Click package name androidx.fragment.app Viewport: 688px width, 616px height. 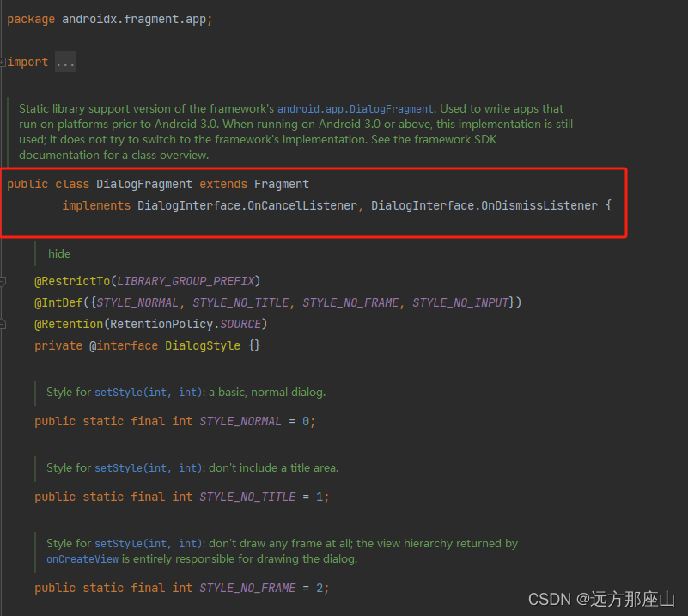[134, 19]
